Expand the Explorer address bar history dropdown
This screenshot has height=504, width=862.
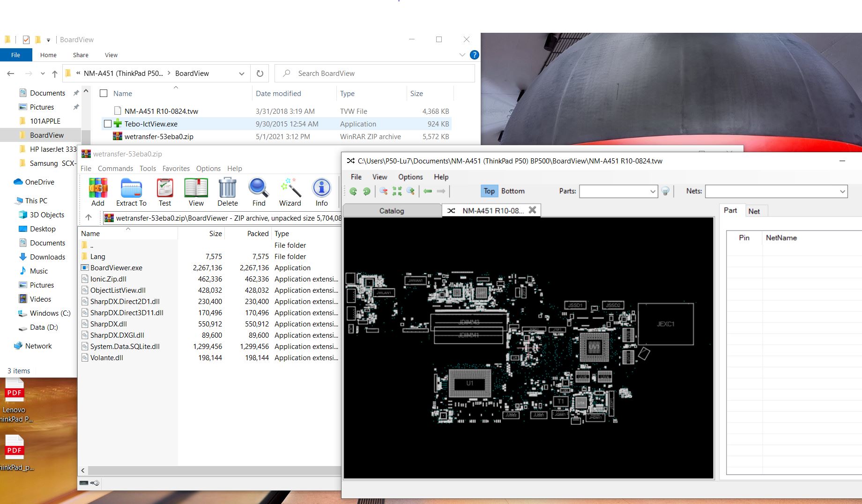(242, 74)
